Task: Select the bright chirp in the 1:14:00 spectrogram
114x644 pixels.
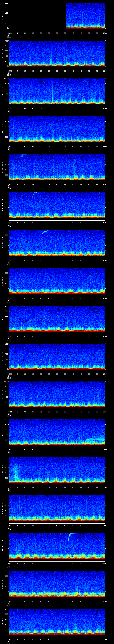Action: point(35,193)
